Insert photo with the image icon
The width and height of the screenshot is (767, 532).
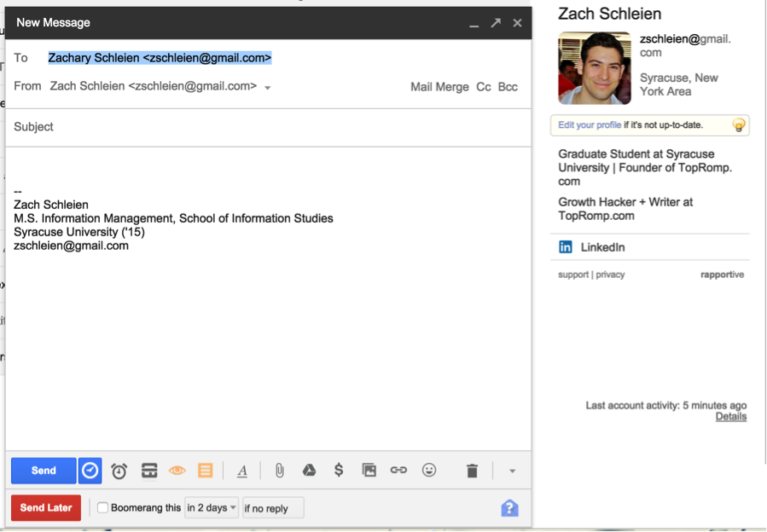pos(369,471)
